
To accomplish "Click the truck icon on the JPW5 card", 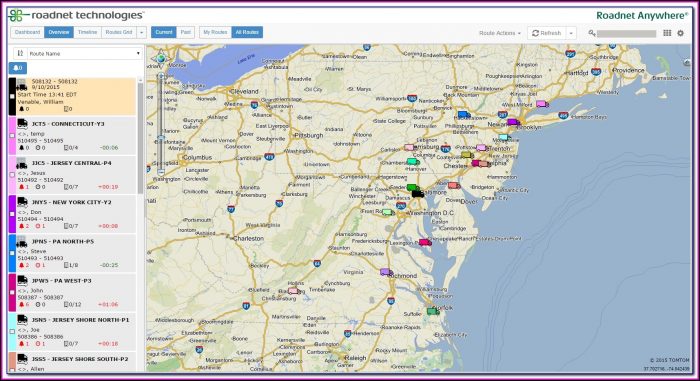I will click(x=22, y=280).
